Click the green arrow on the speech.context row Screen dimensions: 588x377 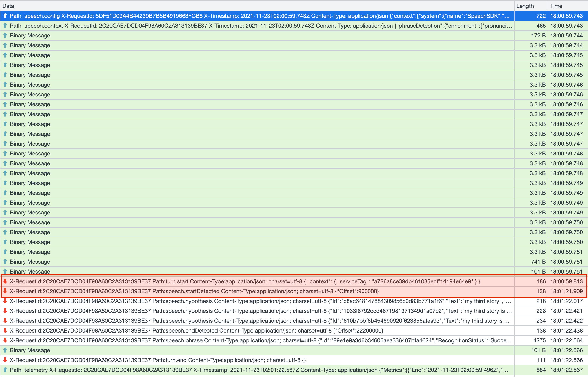5,26
